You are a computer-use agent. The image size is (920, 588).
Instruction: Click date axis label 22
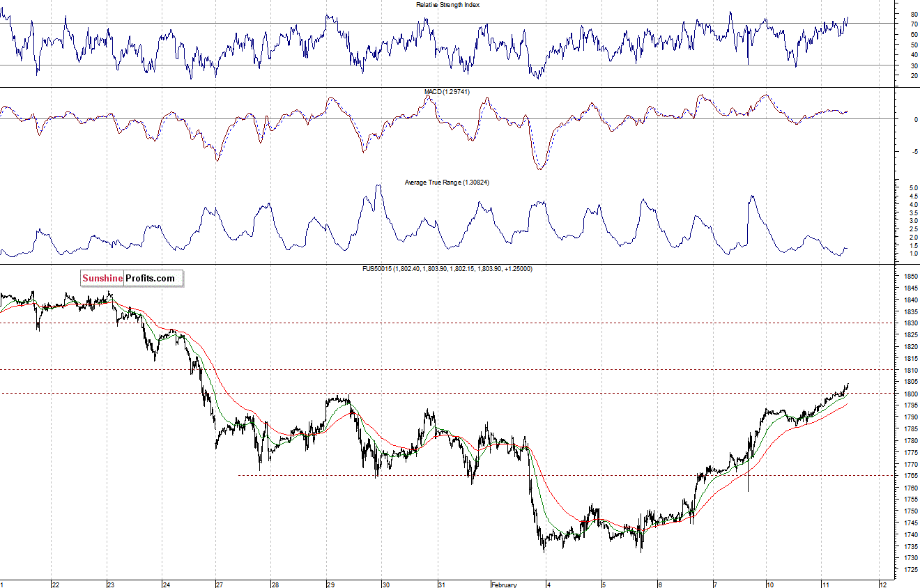[56, 585]
